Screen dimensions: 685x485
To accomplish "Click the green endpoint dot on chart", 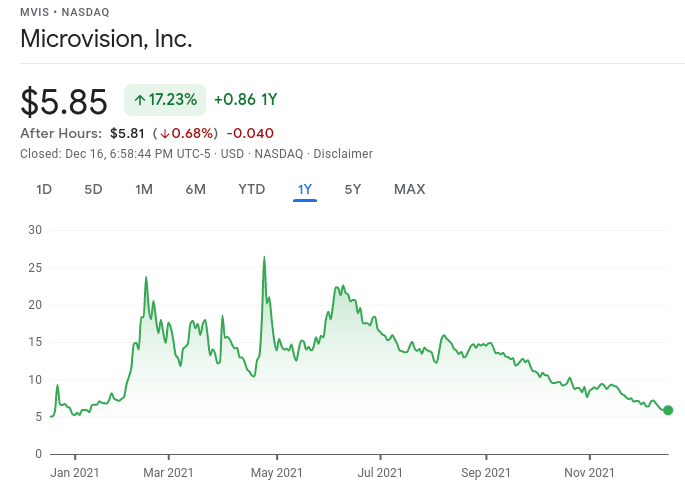I will tap(668, 410).
